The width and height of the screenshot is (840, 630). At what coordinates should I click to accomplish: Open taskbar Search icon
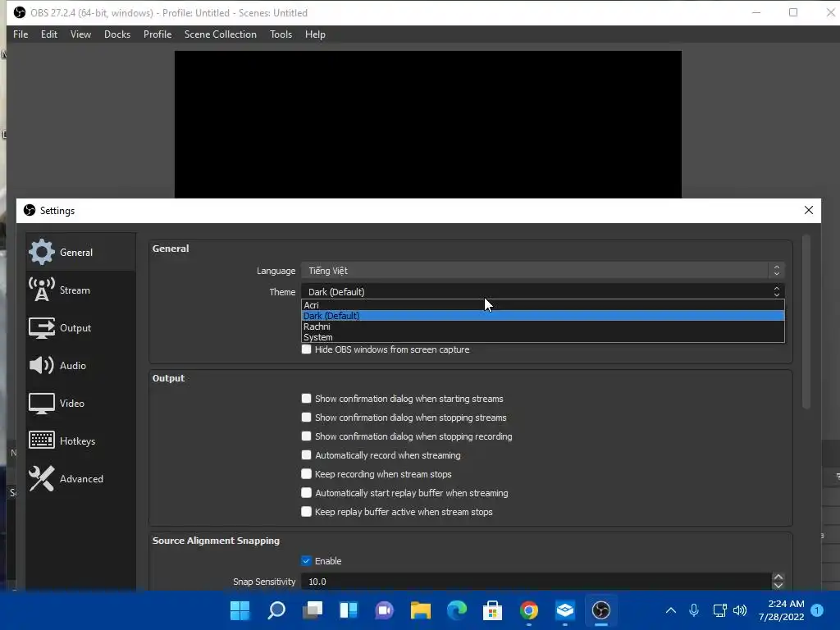click(x=276, y=610)
